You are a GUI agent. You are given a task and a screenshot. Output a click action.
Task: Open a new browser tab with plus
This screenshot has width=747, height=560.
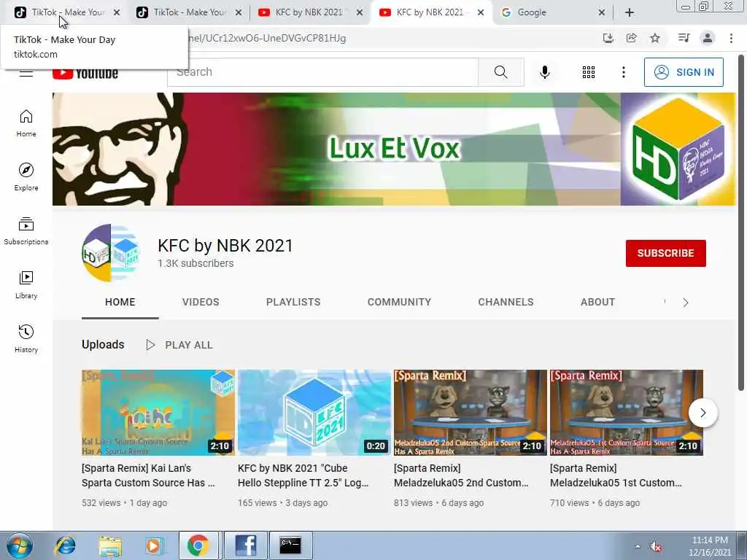630,12
